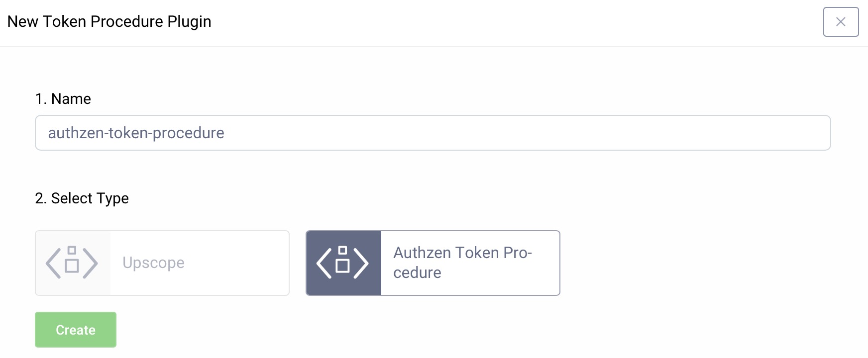Place the cursor in the Name text box

[433, 133]
